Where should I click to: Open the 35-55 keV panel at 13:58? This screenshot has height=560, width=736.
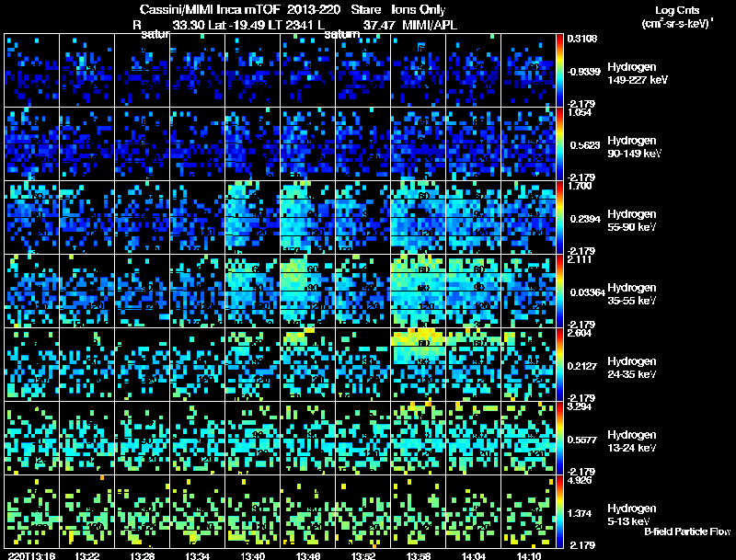pyautogui.click(x=419, y=291)
